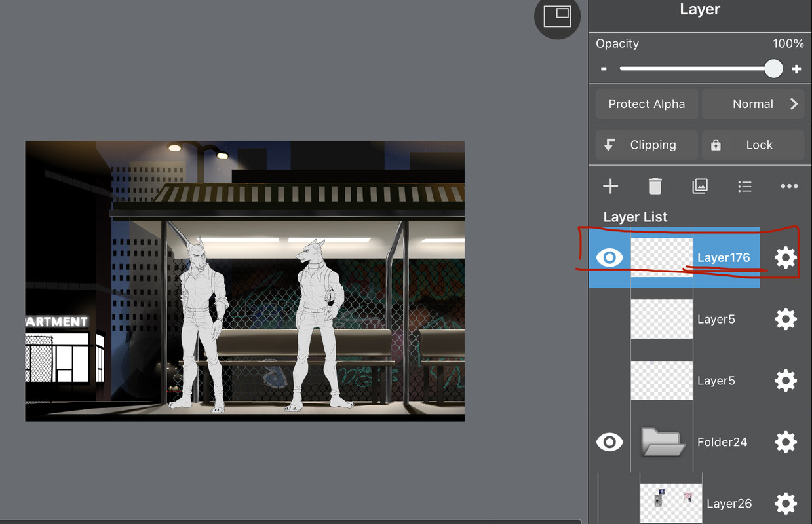This screenshot has height=524, width=812.
Task: Open settings gear of Layer5 above Folder24
Action: pyautogui.click(x=785, y=381)
